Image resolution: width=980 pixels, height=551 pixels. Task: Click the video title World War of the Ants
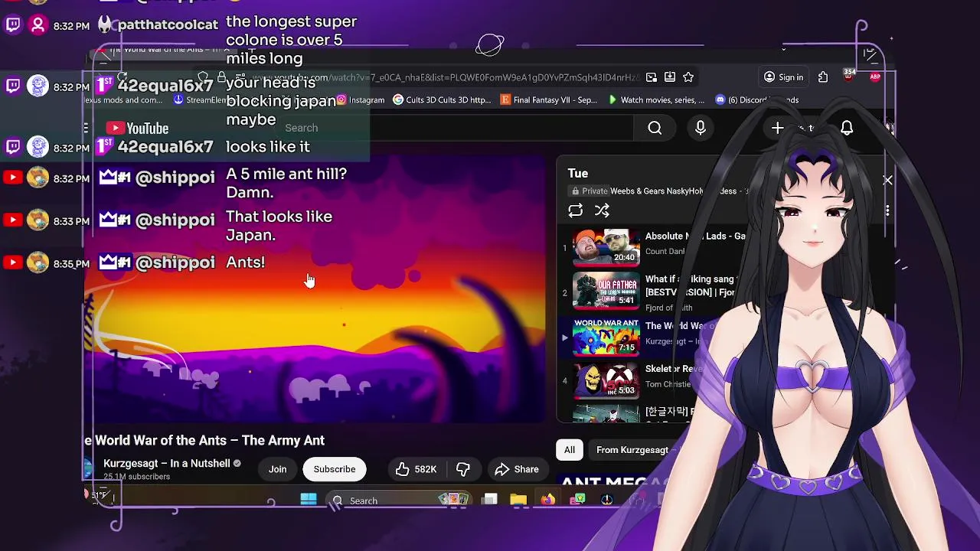pyautogui.click(x=204, y=441)
